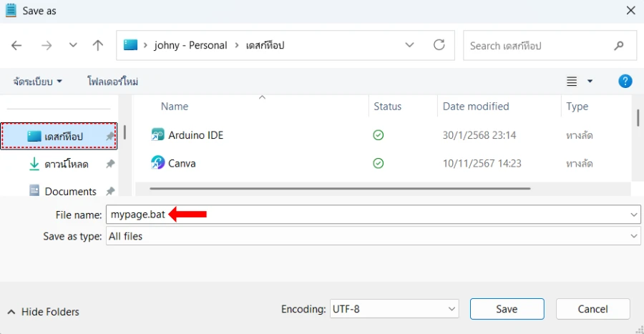The height and width of the screenshot is (334, 644).
Task: Collapse the folder pane with Hide Folders
Action: pyautogui.click(x=43, y=312)
